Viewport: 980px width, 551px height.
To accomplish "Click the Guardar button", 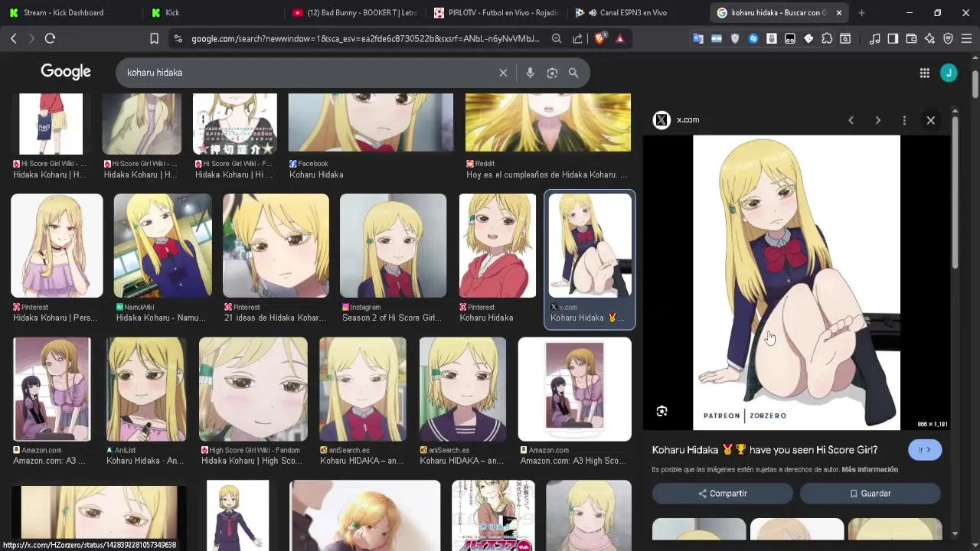I will [x=870, y=494].
